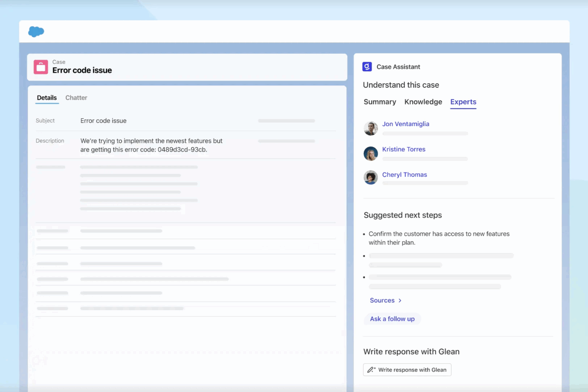This screenshot has height=392, width=588.
Task: Switch to the Chatter tab
Action: [x=76, y=97]
